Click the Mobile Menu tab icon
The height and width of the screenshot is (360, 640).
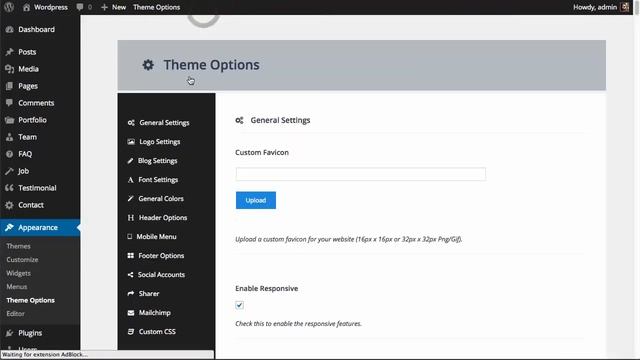coord(129,236)
